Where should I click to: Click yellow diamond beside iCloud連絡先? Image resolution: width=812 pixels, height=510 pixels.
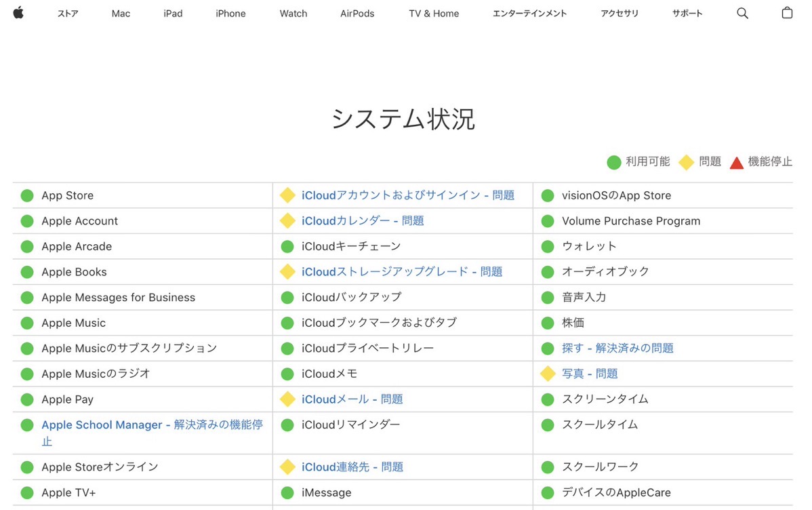[287, 467]
